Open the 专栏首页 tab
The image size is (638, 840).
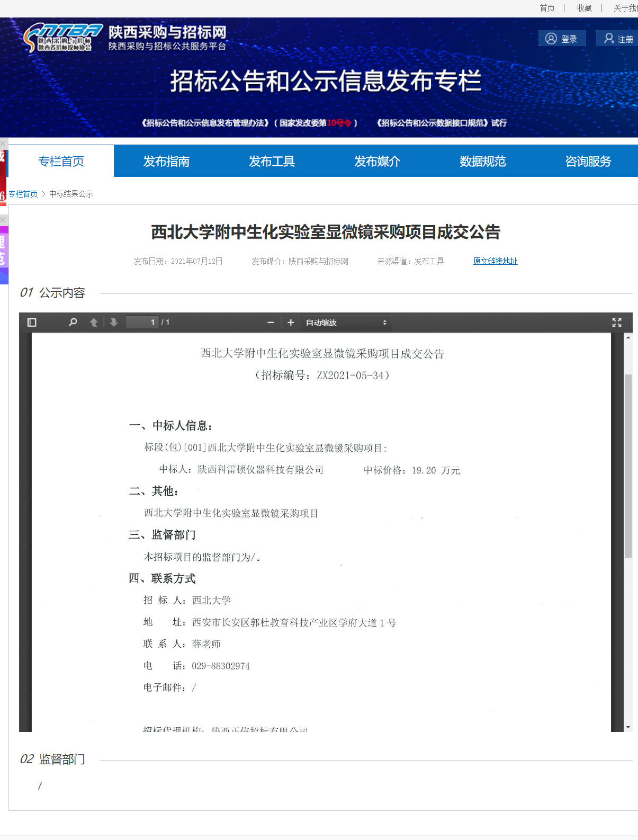tap(61, 161)
